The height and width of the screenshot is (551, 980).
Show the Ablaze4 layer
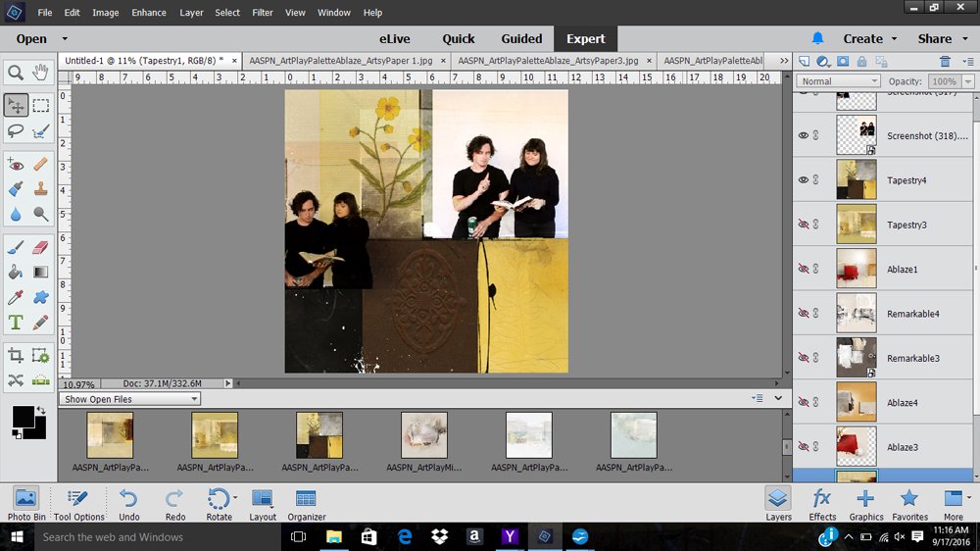coord(804,402)
